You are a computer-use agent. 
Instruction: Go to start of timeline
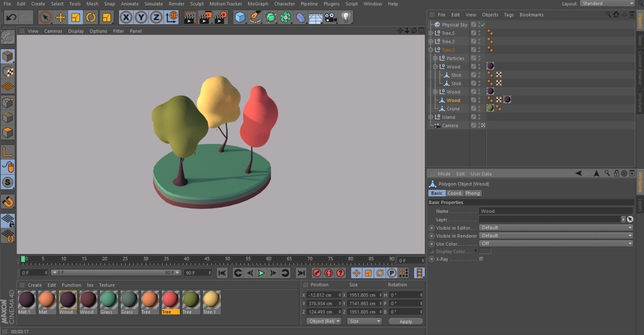222,273
